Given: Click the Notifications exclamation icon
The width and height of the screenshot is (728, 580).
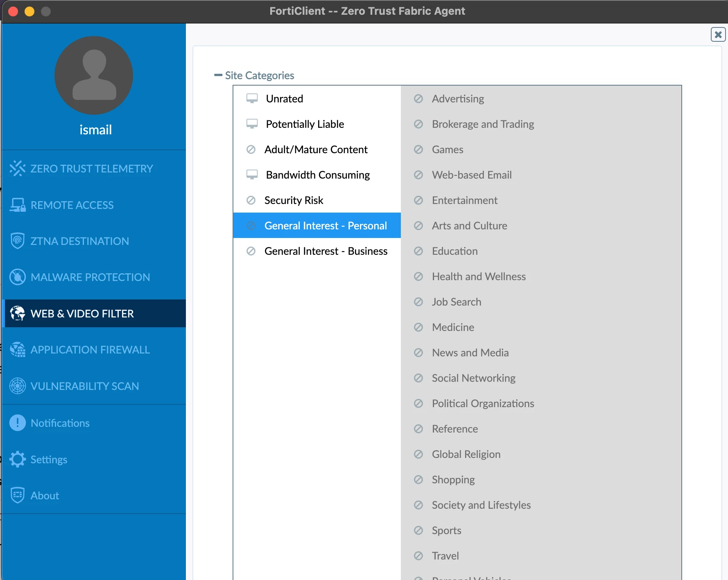Looking at the screenshot, I should pyautogui.click(x=18, y=423).
